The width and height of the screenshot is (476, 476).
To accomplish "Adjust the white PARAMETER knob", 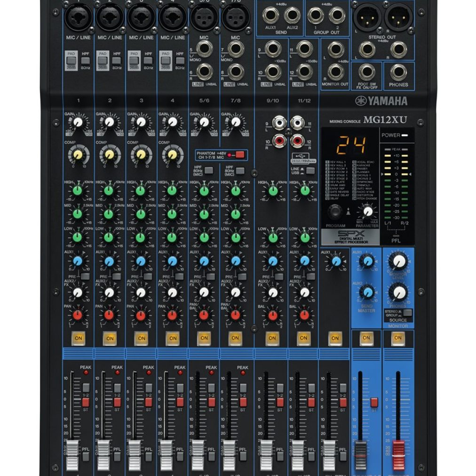I will [368, 211].
